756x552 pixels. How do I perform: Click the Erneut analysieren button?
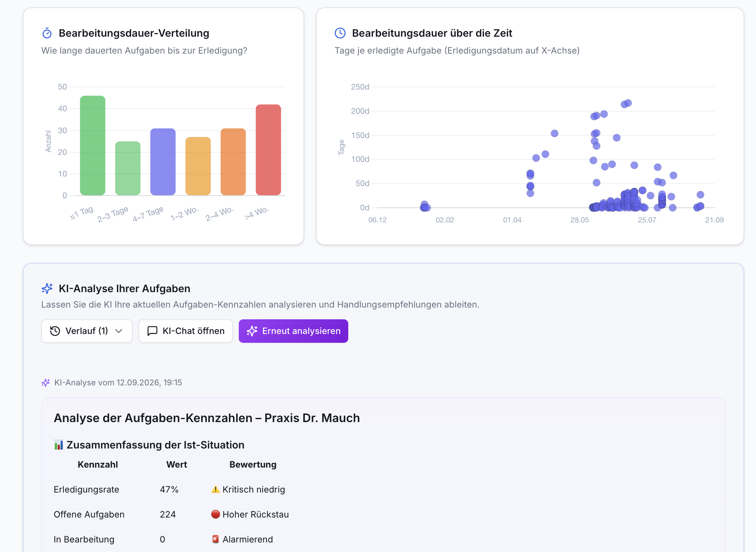294,331
